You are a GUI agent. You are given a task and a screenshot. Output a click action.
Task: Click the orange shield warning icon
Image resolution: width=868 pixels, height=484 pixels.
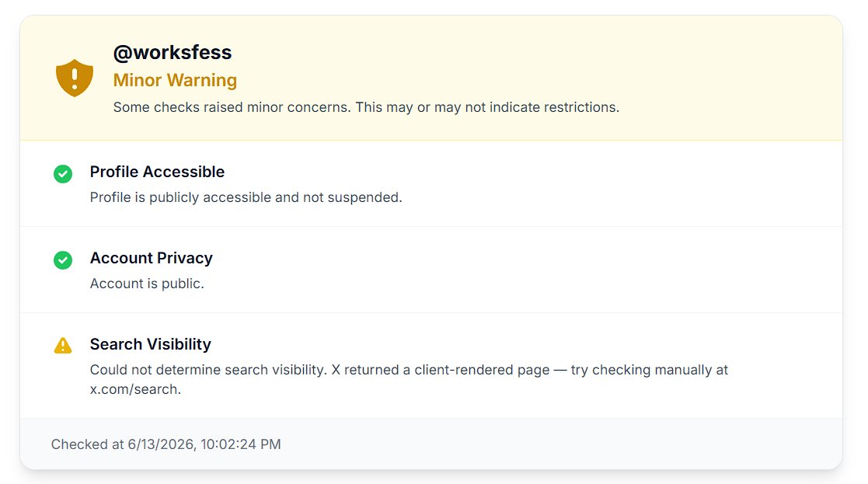point(74,78)
